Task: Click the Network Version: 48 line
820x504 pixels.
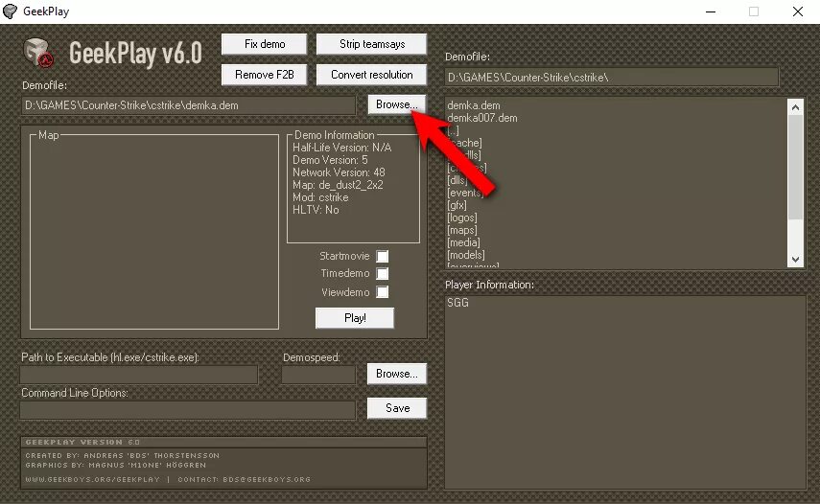Action: pos(339,172)
